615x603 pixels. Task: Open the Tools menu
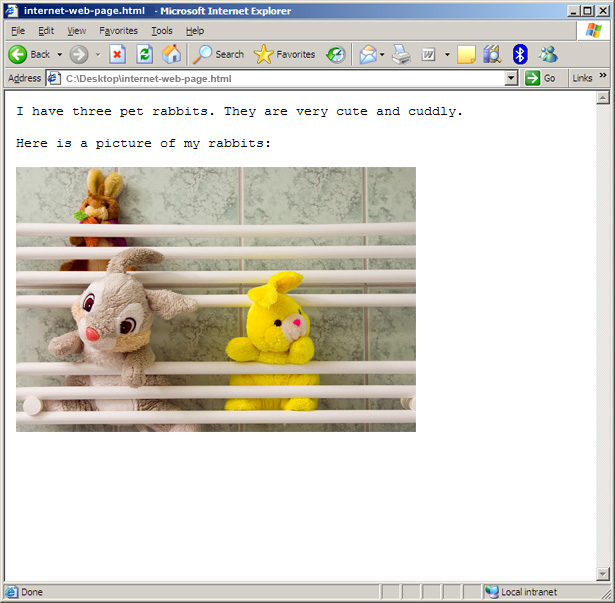(162, 31)
